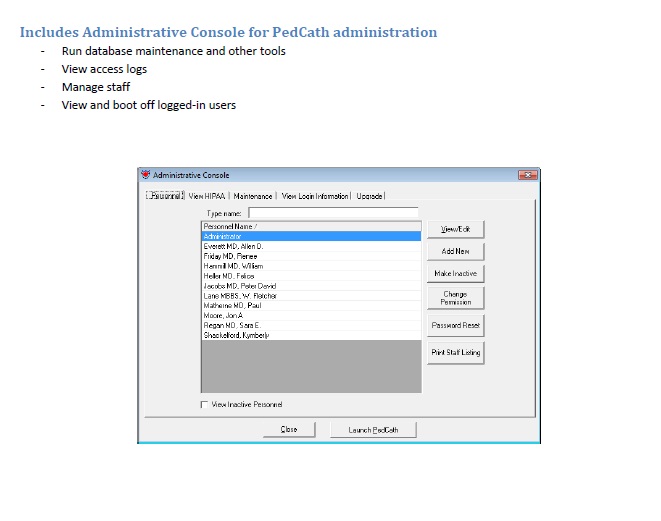Select Heller MD, Felice in the list
The image size is (661, 521).
(312, 276)
